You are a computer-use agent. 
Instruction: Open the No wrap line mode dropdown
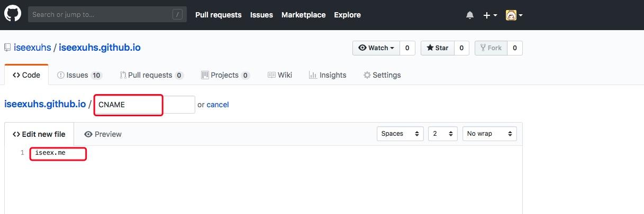[x=489, y=134]
